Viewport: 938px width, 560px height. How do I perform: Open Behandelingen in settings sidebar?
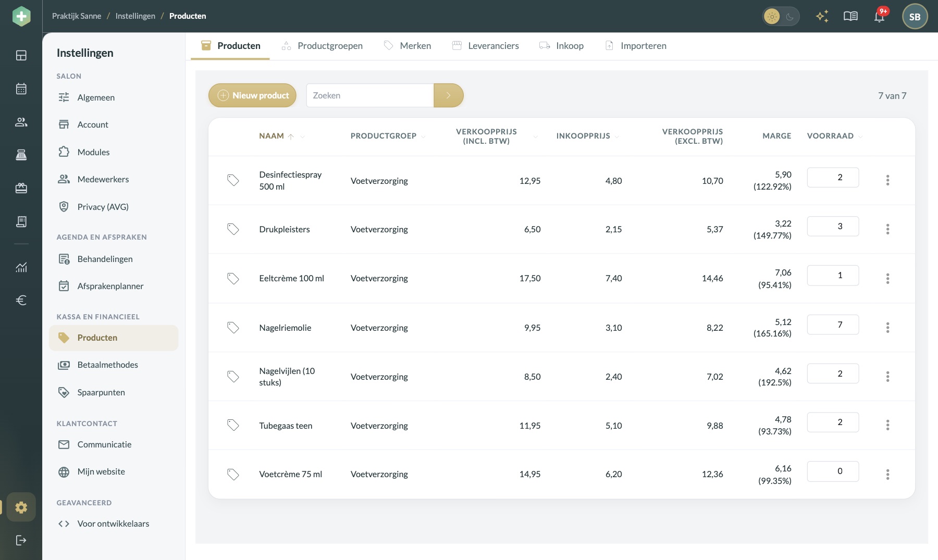click(114, 259)
